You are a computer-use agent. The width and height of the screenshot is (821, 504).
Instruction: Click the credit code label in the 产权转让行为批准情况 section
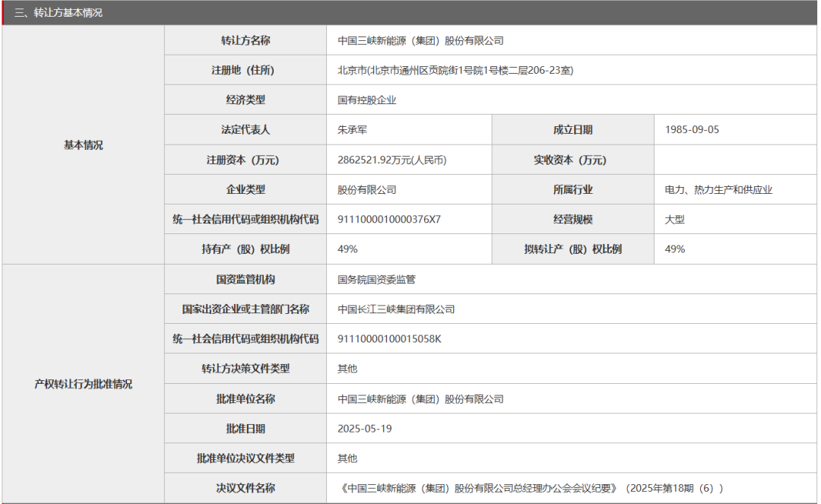click(246, 339)
